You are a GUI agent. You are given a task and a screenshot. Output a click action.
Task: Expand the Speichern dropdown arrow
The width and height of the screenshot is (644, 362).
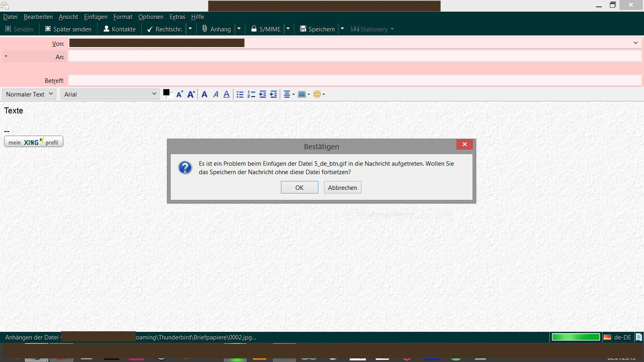tap(343, 29)
